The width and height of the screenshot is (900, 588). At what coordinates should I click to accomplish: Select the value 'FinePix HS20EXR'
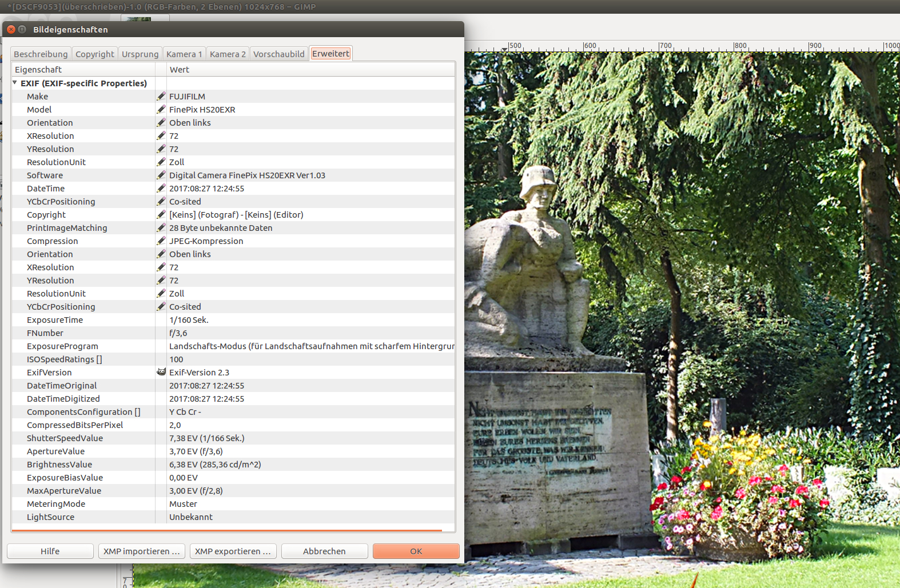click(x=202, y=109)
